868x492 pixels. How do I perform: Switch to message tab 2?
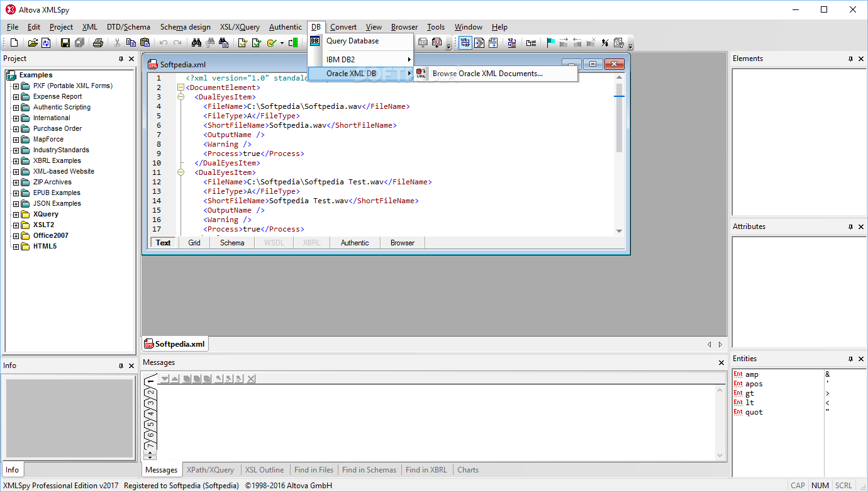tap(150, 393)
